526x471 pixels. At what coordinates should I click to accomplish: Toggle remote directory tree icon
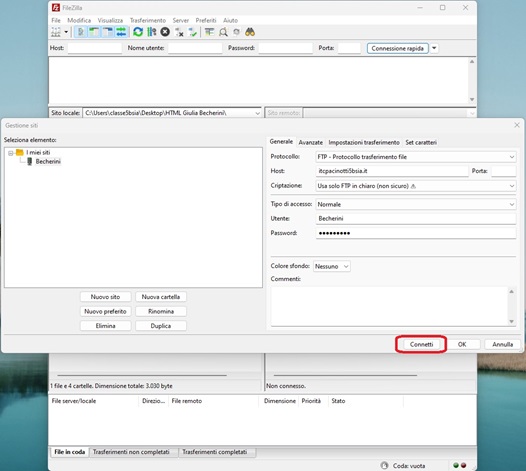[x=108, y=32]
